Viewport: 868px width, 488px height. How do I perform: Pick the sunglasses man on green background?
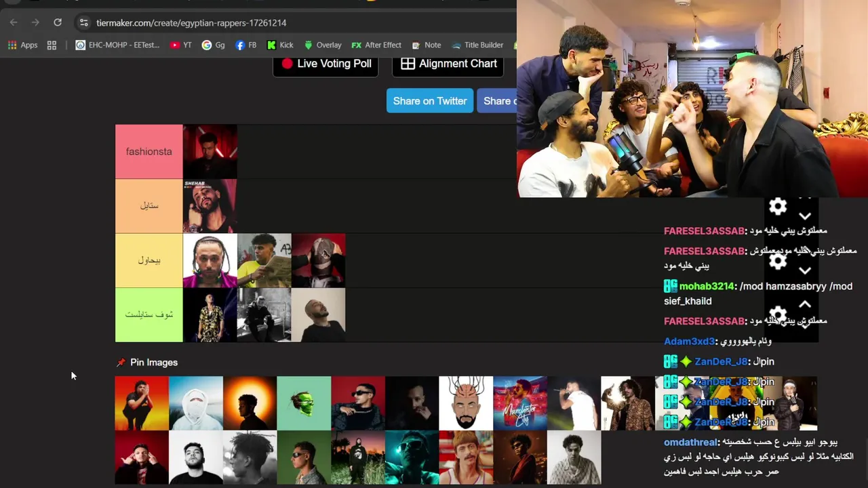coord(304,457)
